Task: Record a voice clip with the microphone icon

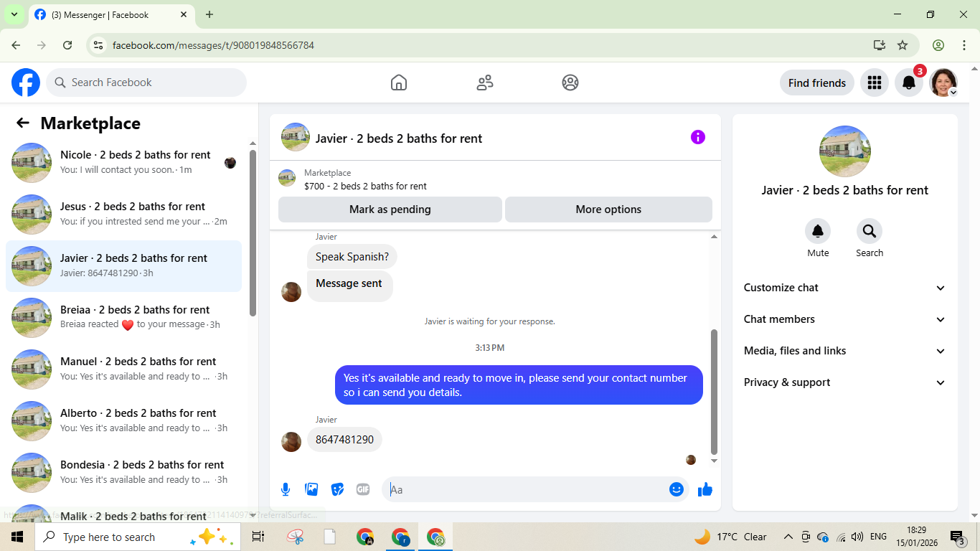Action: (286, 489)
